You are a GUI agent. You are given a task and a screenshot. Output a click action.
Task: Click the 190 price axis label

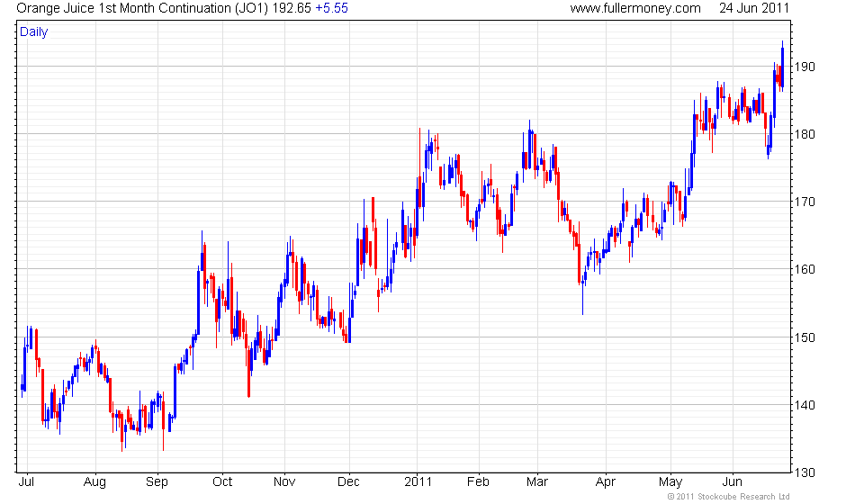click(x=805, y=67)
